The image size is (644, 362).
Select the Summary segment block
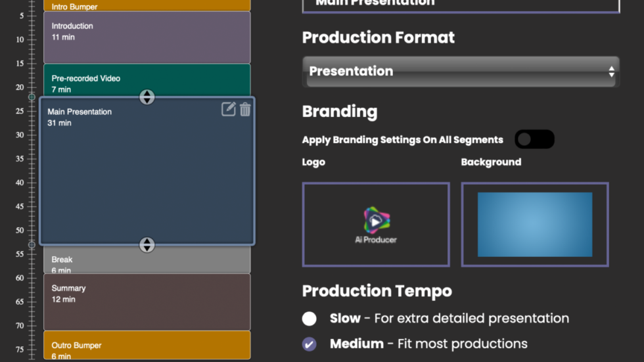point(147,302)
